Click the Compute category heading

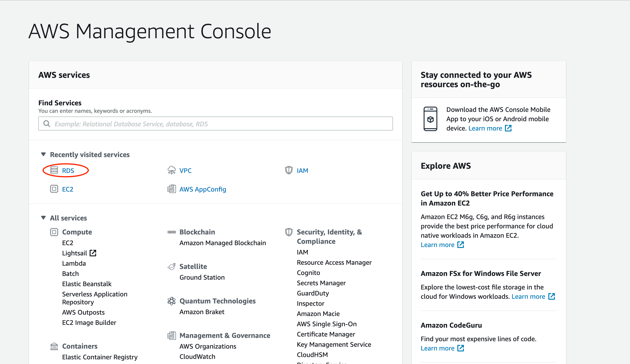[77, 232]
